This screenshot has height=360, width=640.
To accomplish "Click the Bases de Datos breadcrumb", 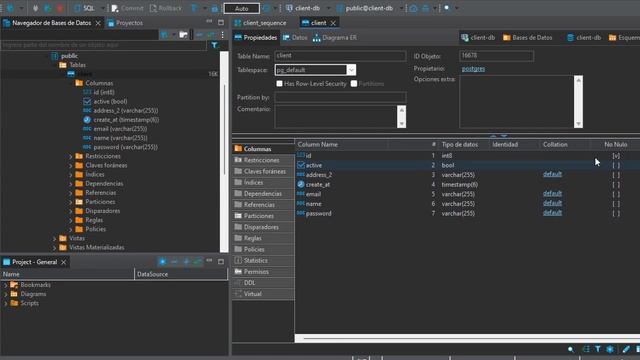I will click(x=527, y=38).
